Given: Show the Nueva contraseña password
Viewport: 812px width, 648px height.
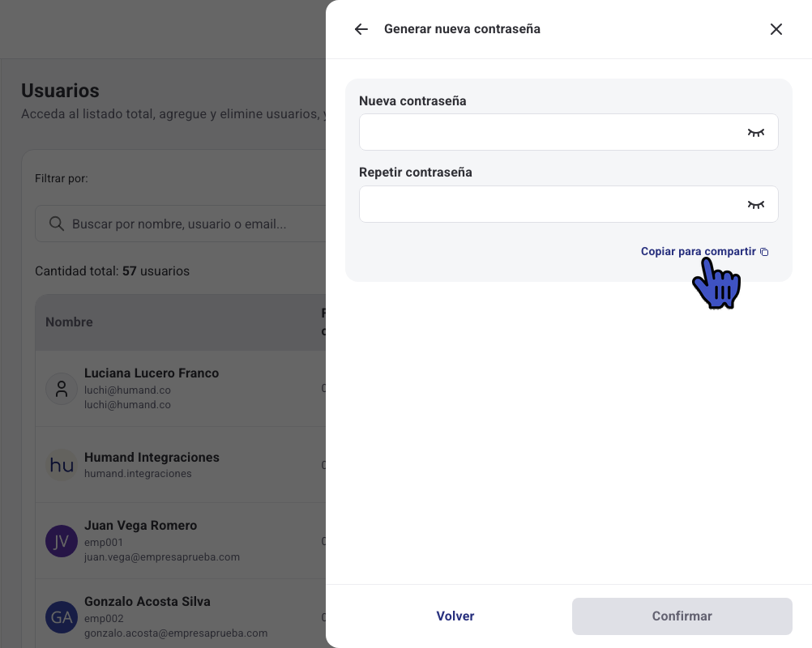Looking at the screenshot, I should pyautogui.click(x=755, y=133).
